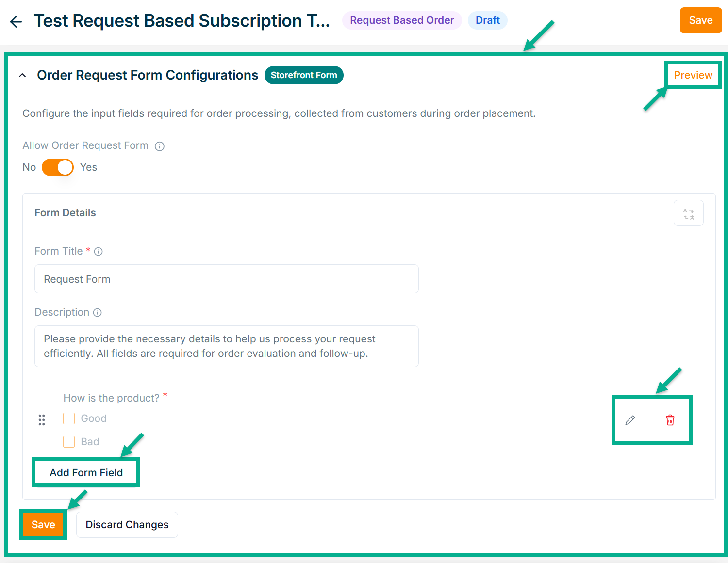Click Discard Changes button
The image size is (728, 563).
coord(127,525)
